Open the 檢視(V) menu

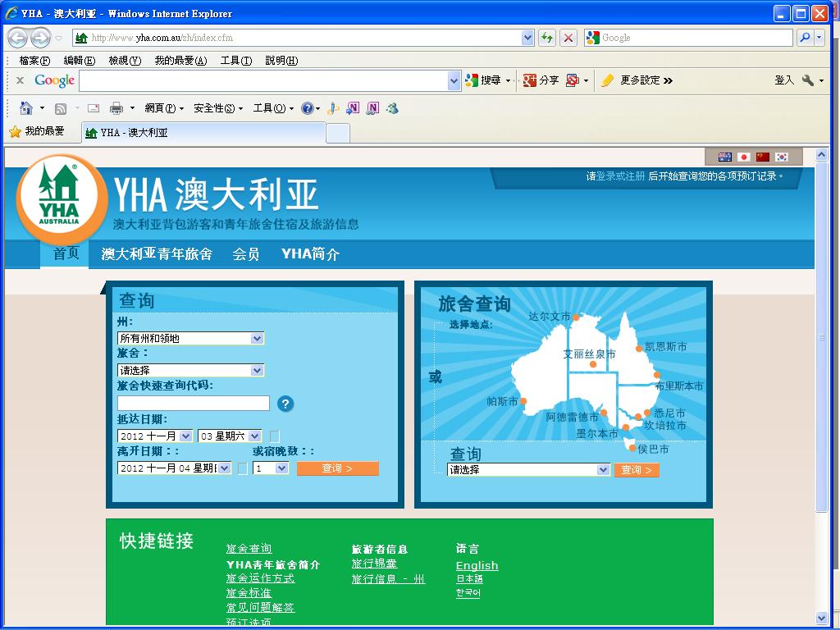click(125, 61)
